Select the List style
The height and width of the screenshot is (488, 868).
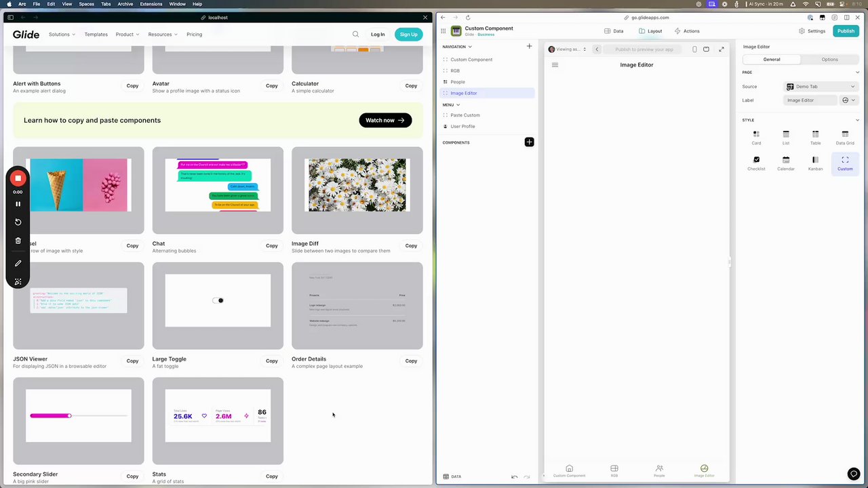[786, 138]
